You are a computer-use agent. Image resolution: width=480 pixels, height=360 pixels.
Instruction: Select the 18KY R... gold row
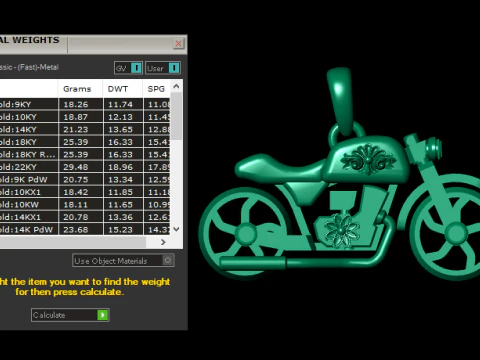[85, 154]
